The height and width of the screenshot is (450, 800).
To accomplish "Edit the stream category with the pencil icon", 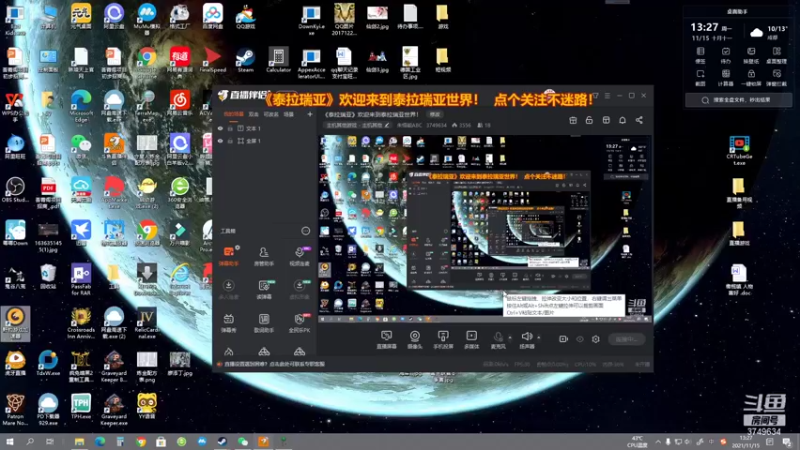I will (387, 125).
